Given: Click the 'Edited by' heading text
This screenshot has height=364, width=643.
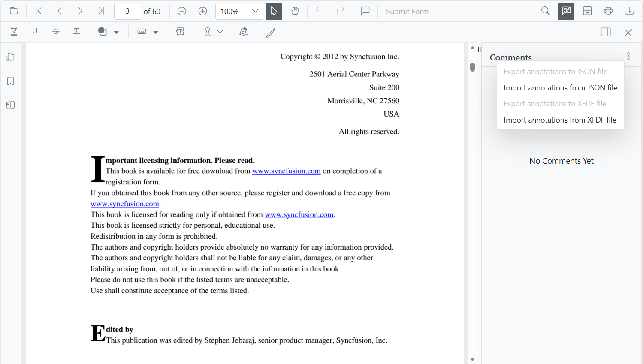Looking at the screenshot, I should coord(112,332).
